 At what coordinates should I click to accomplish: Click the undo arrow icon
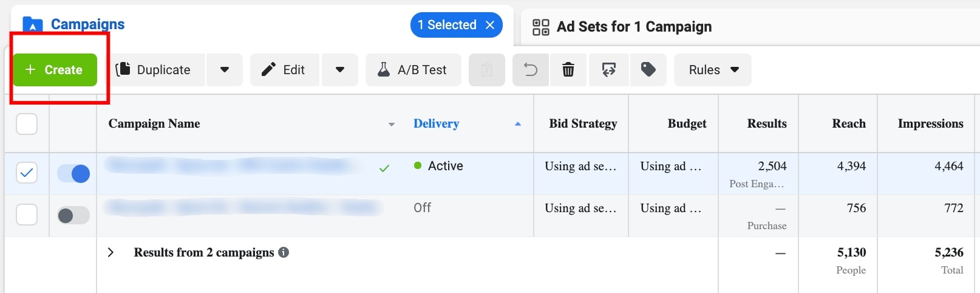pyautogui.click(x=531, y=70)
